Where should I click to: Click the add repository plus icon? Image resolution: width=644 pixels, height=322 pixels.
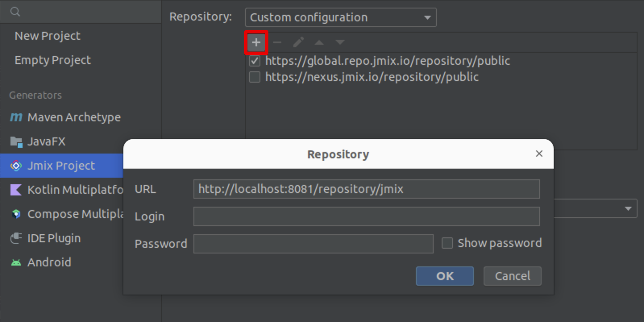click(256, 42)
